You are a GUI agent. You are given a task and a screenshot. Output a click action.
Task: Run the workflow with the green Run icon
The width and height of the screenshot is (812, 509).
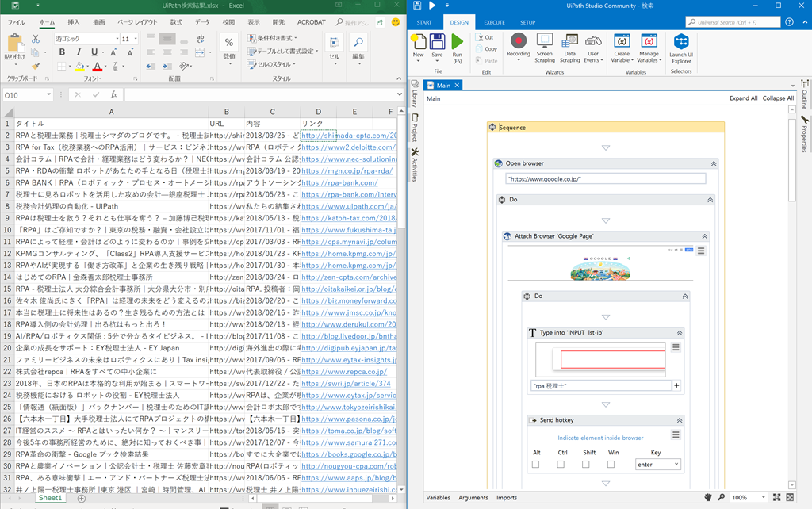pyautogui.click(x=457, y=41)
